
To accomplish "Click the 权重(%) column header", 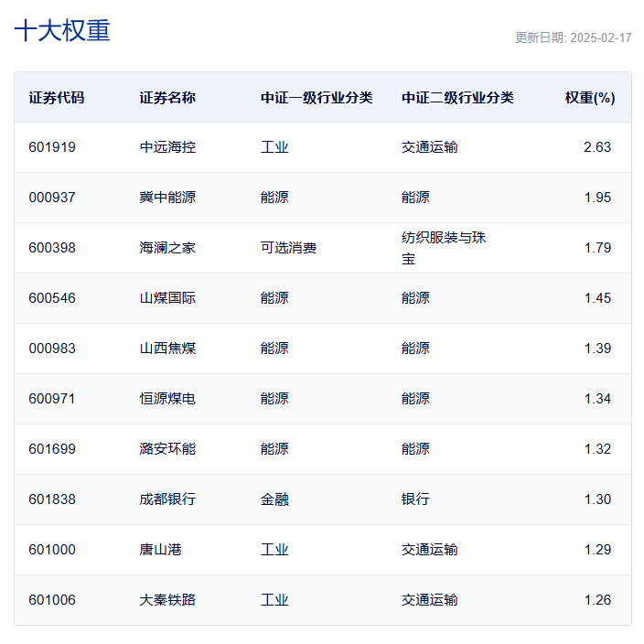I will 590,98.
